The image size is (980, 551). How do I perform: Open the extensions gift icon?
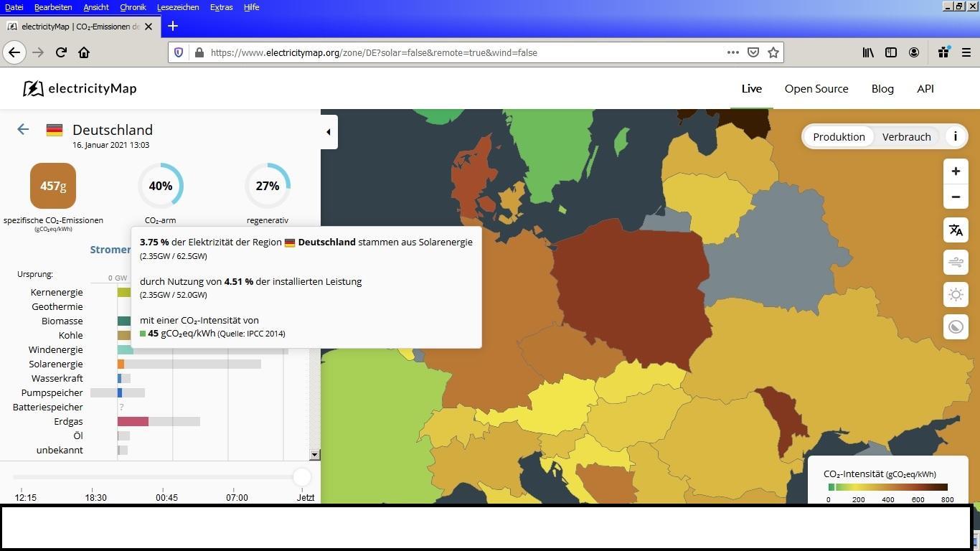[943, 52]
